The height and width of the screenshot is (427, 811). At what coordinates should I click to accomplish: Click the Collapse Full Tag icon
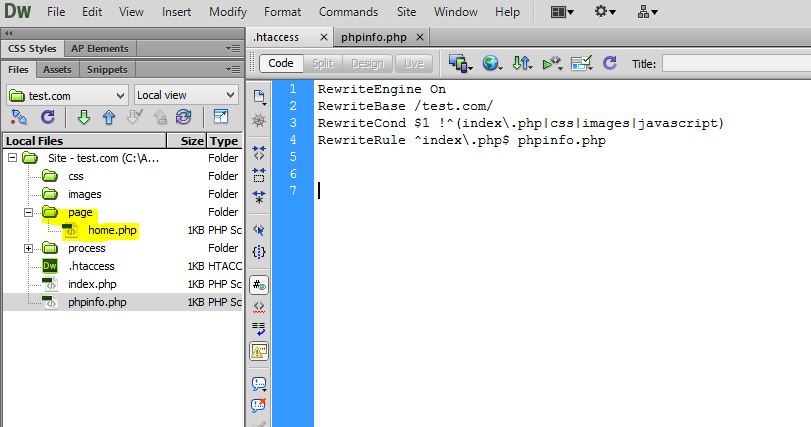259,152
